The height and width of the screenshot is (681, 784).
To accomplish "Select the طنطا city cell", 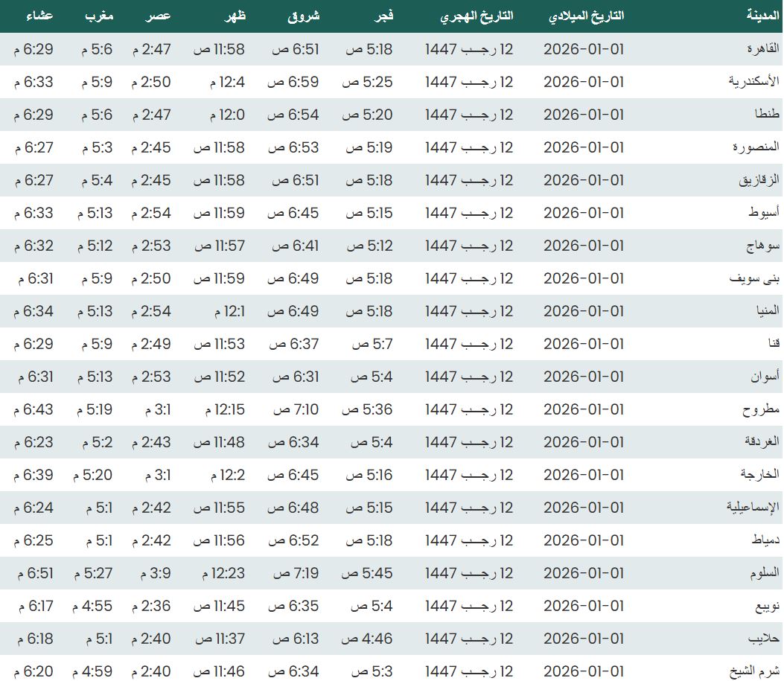I will pyautogui.click(x=767, y=115).
